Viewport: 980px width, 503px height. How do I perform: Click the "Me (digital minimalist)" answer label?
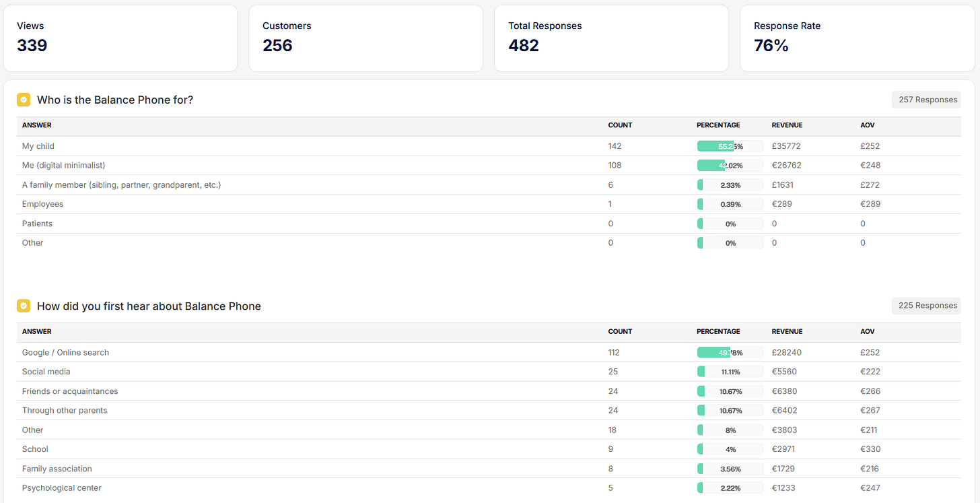63,165
